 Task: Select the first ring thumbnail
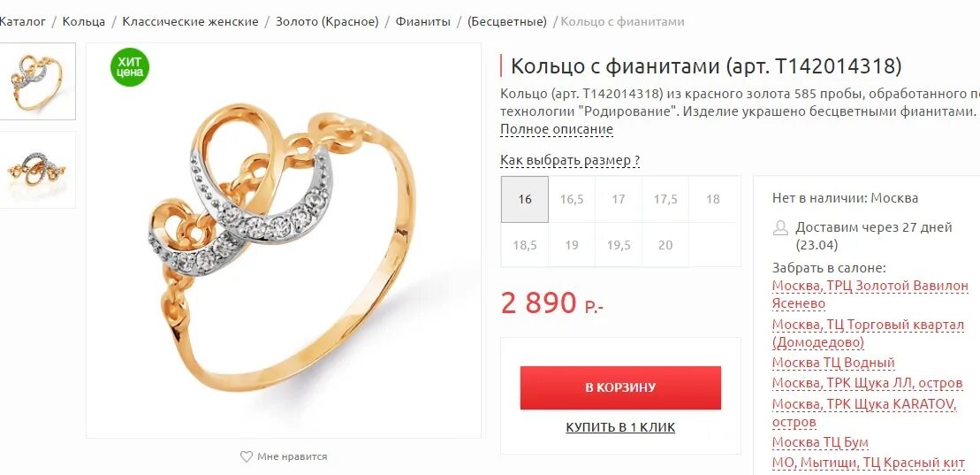click(x=37, y=81)
